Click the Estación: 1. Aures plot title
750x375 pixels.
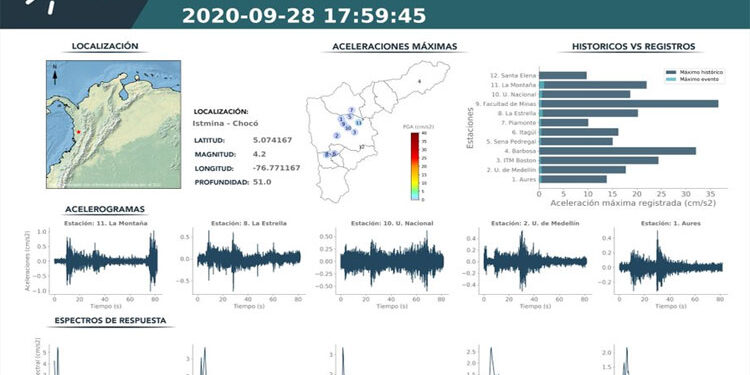[x=671, y=223]
